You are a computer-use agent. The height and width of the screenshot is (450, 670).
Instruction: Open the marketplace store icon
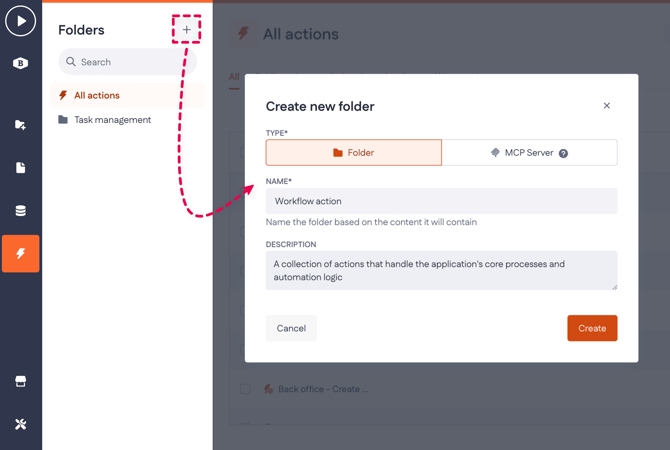20,382
